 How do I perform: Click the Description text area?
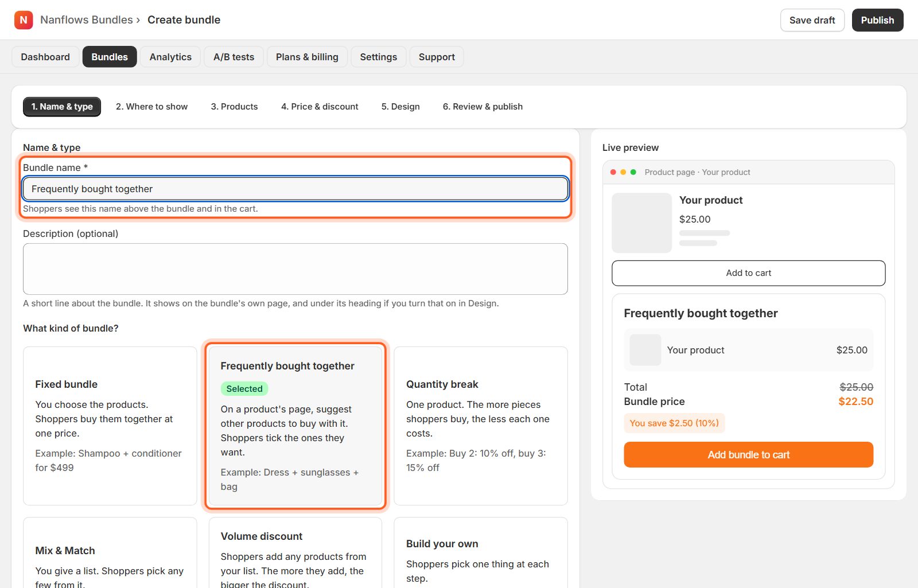pos(295,269)
